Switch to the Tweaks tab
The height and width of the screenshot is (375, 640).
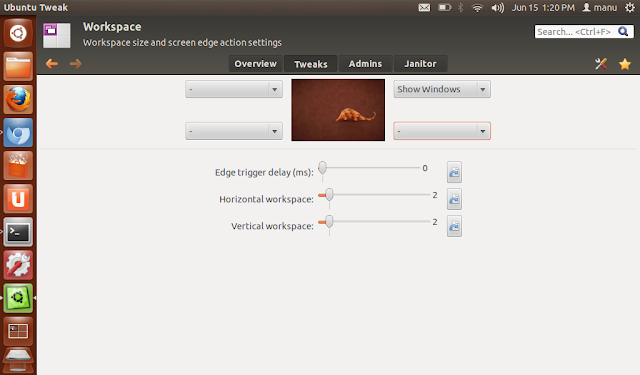(311, 64)
